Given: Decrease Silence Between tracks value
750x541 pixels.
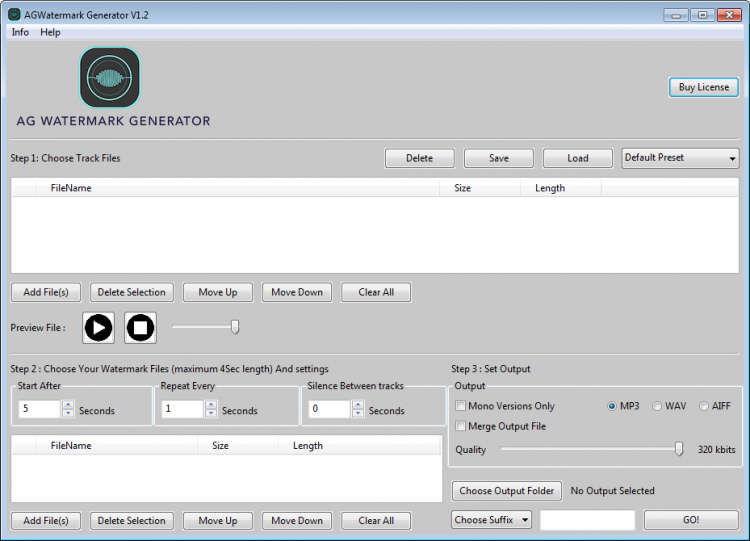Looking at the screenshot, I should point(358,413).
